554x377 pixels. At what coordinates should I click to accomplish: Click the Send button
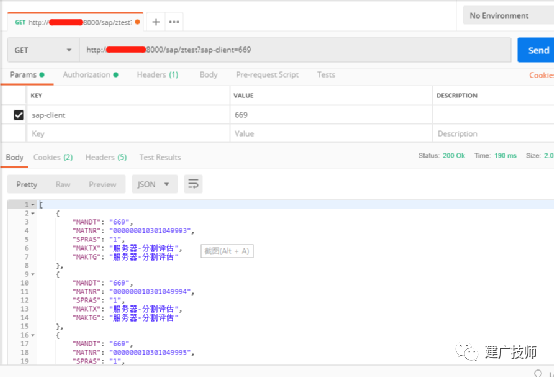(x=536, y=50)
